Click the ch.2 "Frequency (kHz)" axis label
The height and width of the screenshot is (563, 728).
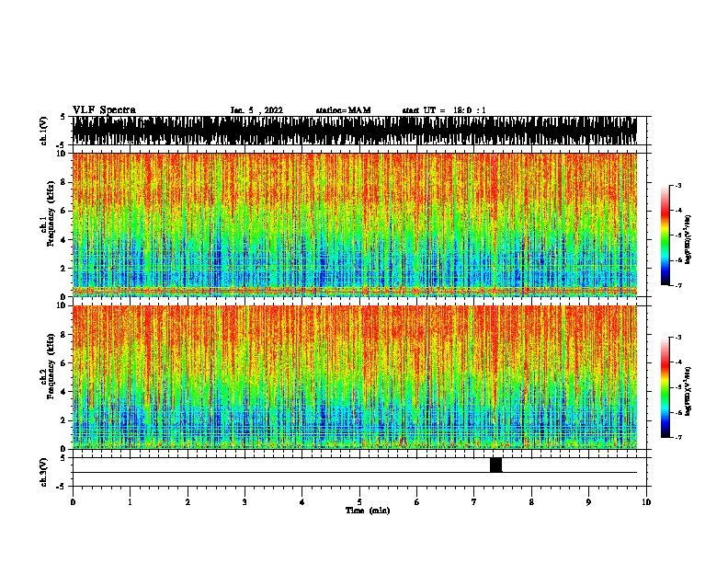point(51,366)
